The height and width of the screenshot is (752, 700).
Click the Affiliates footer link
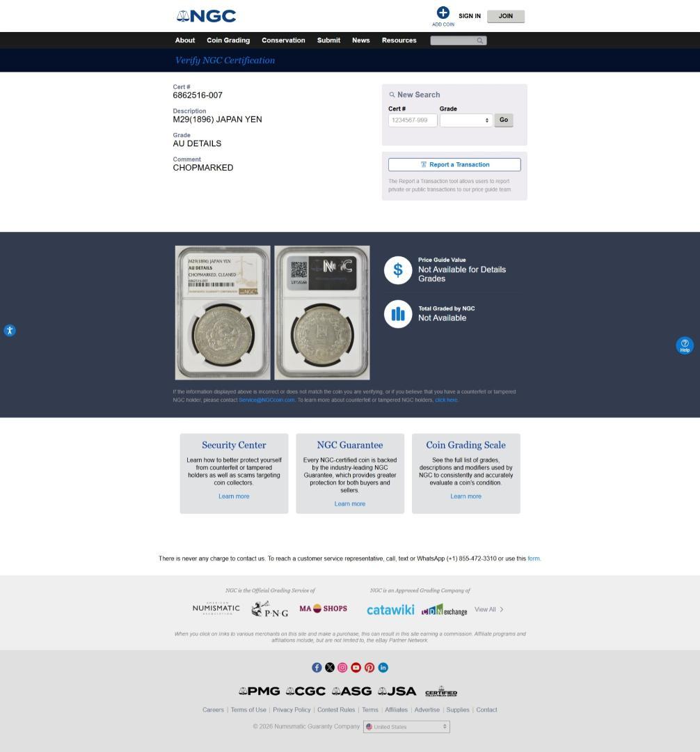point(396,710)
